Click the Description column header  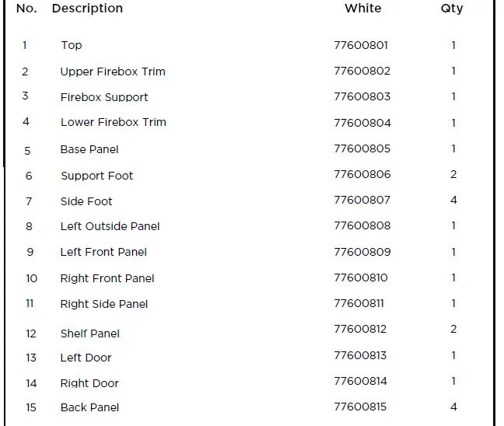[x=87, y=9]
